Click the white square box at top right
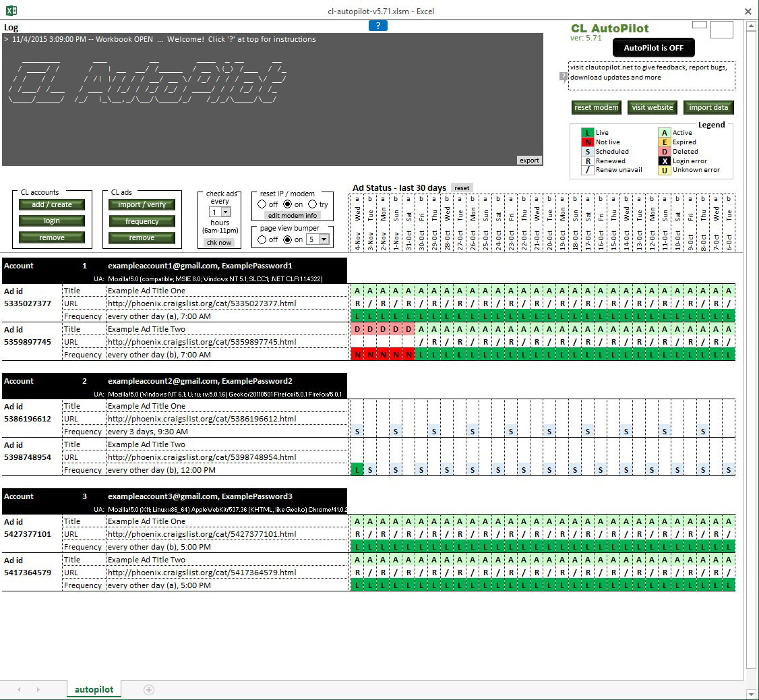This screenshot has height=700, width=759. click(x=721, y=30)
